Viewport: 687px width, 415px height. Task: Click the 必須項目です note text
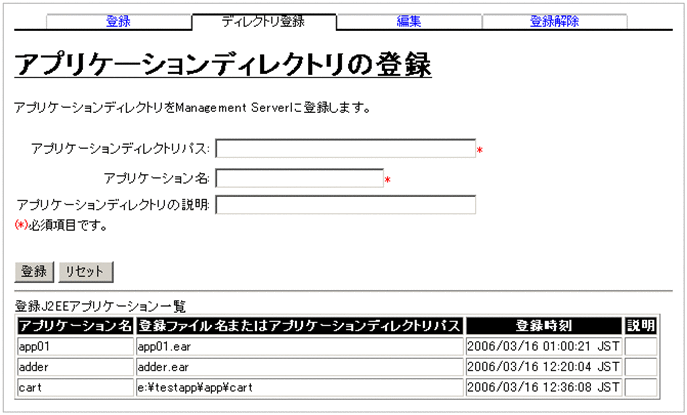click(x=67, y=225)
